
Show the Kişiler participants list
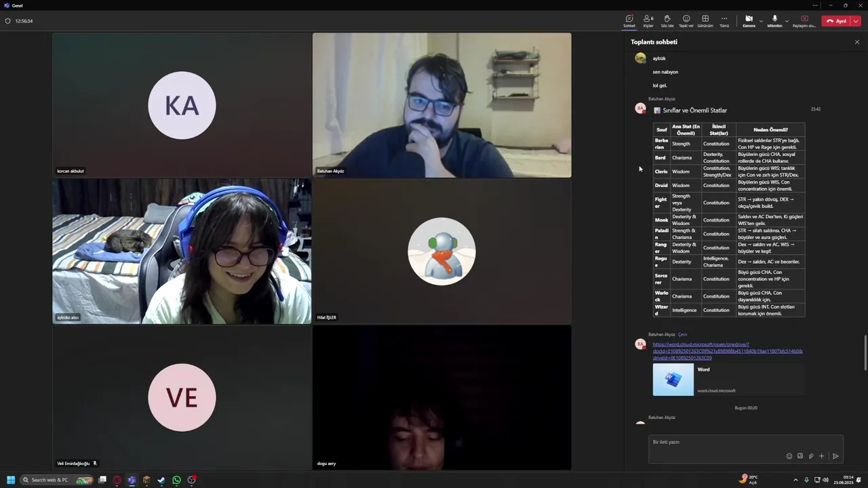click(648, 21)
